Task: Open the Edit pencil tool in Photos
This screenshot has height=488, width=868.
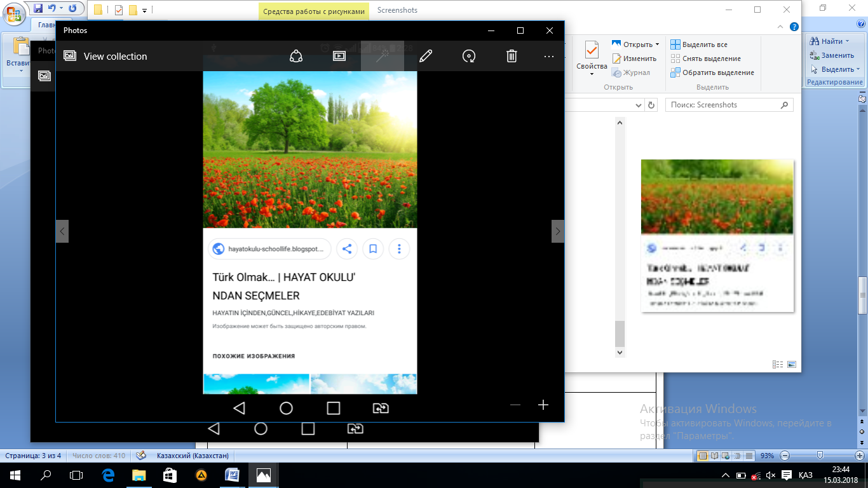Action: pyautogui.click(x=426, y=56)
